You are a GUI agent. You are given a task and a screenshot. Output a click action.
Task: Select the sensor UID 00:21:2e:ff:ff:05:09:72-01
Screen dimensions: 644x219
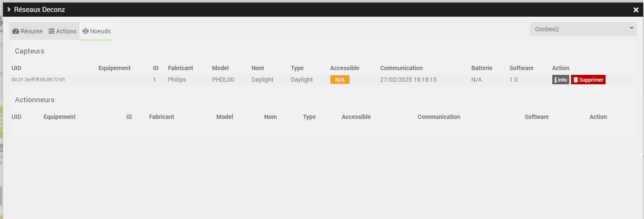(x=38, y=80)
